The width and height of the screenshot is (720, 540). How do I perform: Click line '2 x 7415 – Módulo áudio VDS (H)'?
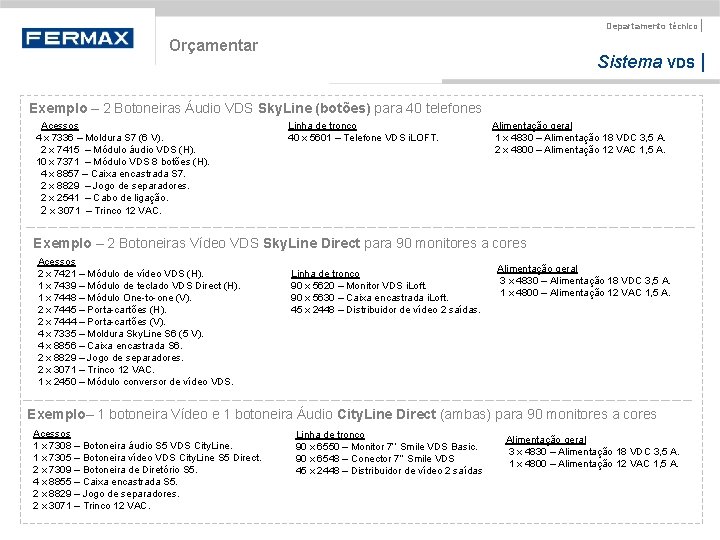tap(118, 150)
